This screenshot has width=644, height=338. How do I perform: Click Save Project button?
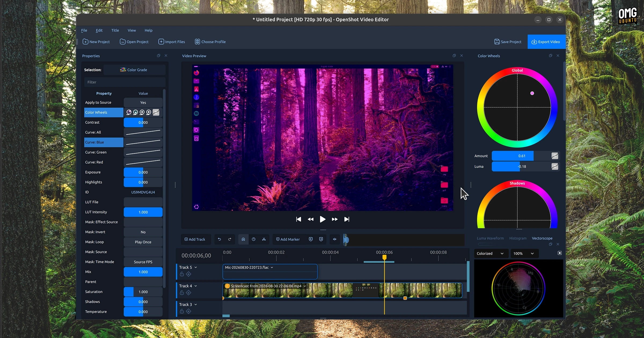pos(508,42)
